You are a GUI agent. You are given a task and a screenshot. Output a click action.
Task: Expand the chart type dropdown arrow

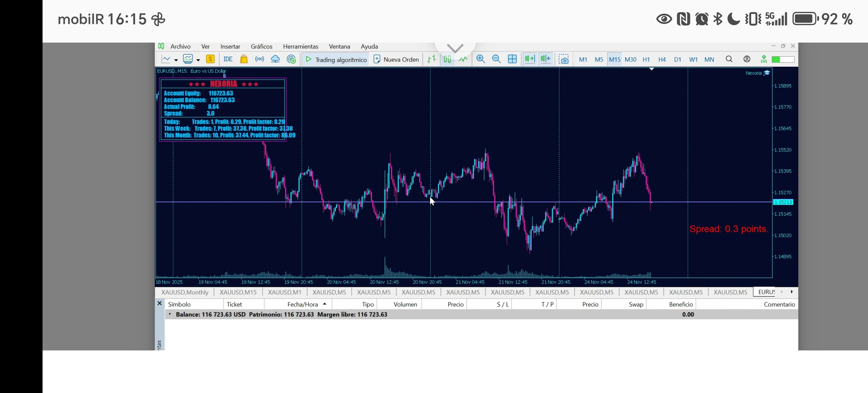click(x=176, y=60)
